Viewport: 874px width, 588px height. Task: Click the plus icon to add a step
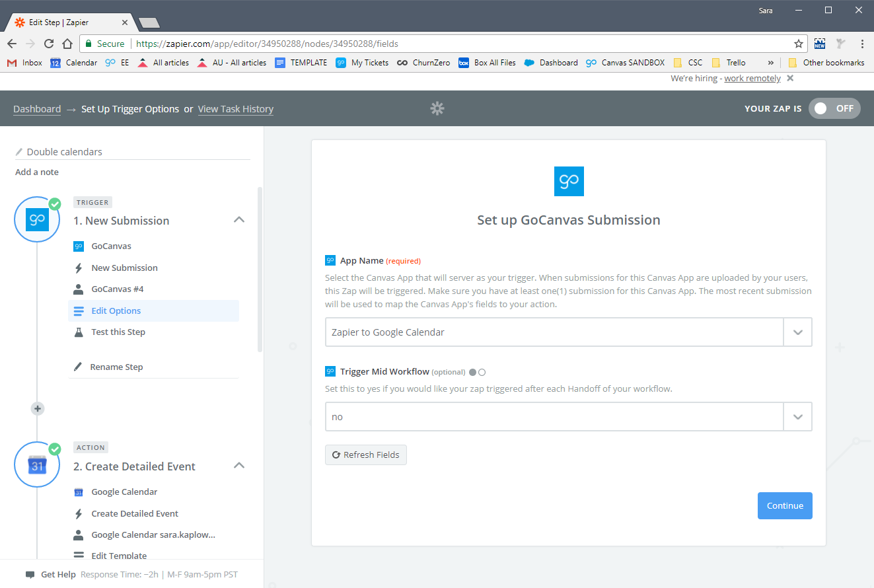(x=38, y=409)
